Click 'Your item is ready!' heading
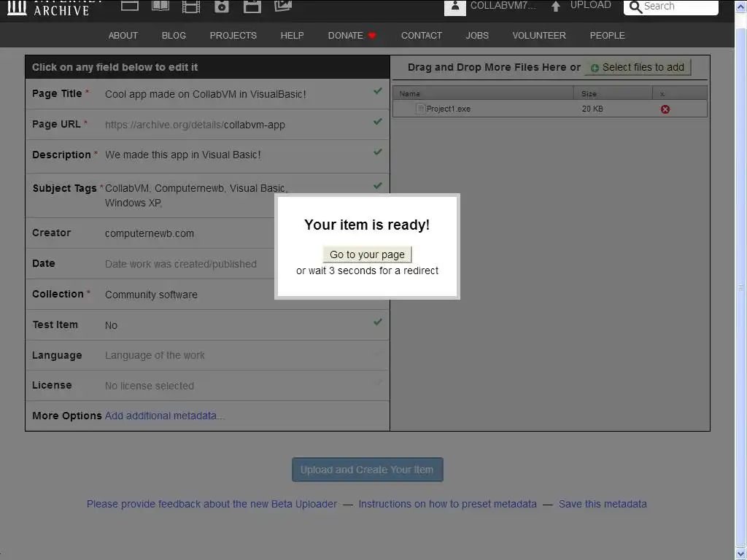 pyautogui.click(x=367, y=225)
